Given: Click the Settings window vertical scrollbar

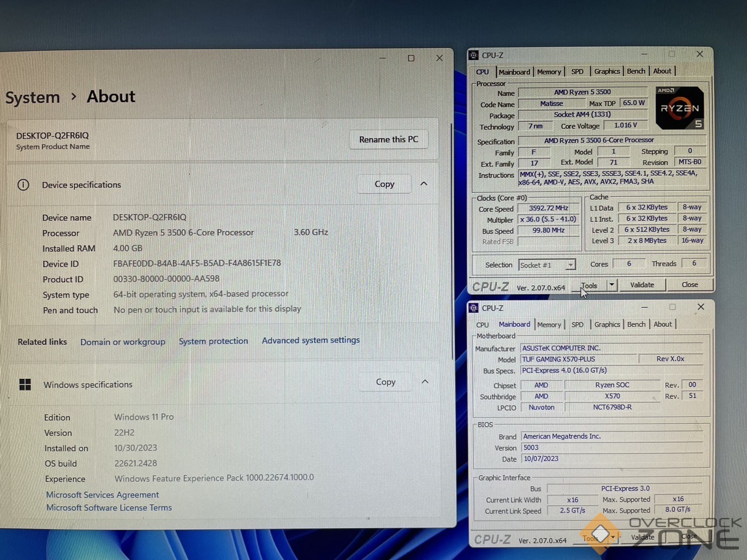Looking at the screenshot, I should (x=452, y=240).
